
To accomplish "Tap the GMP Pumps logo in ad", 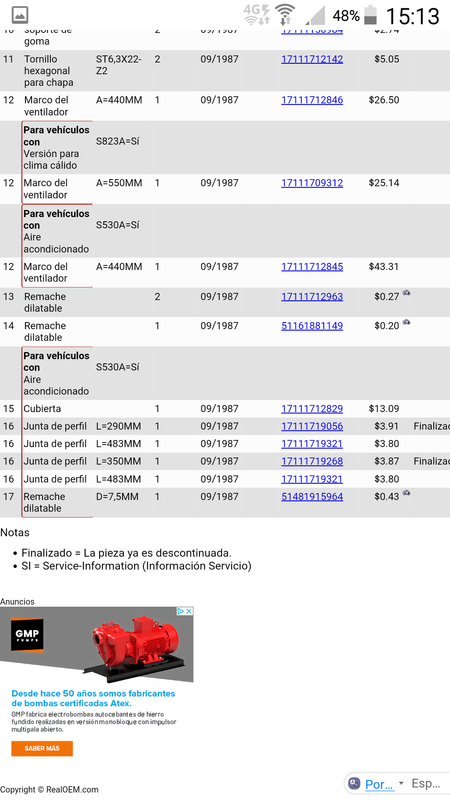I will point(27,635).
